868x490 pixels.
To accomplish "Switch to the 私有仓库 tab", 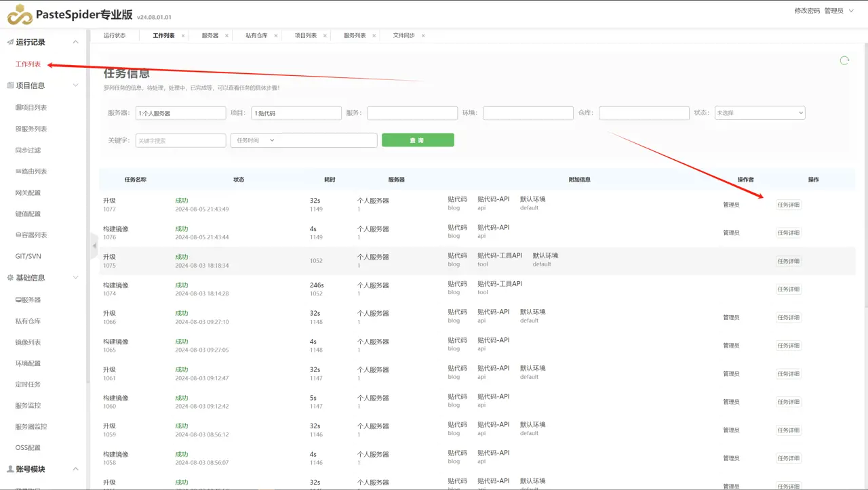I will (x=256, y=36).
